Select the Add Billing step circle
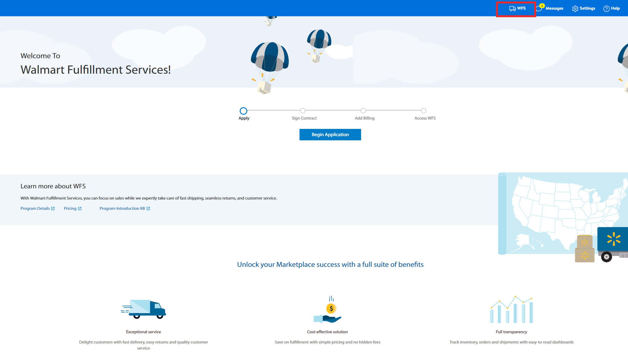 pyautogui.click(x=363, y=111)
